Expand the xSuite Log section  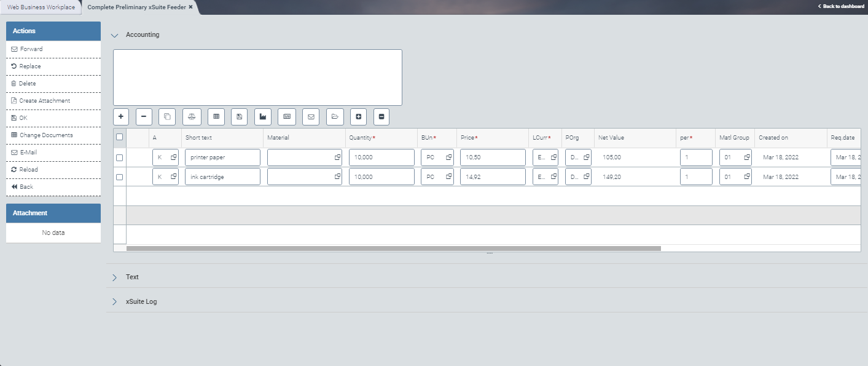114,301
